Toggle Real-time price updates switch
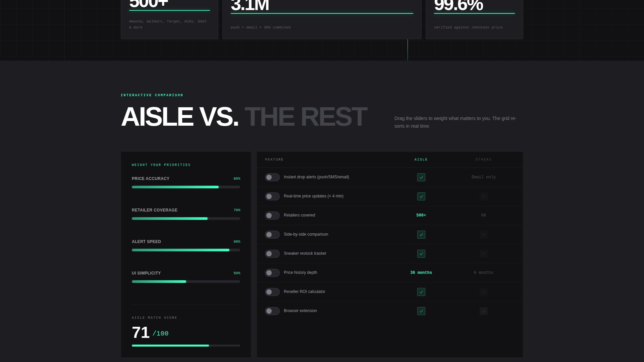This screenshot has width=644, height=362. tap(272, 196)
